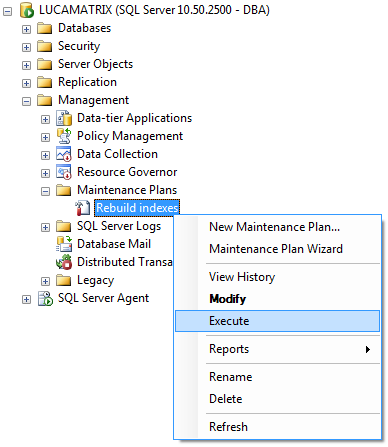Image resolution: width=388 pixels, height=447 pixels.
Task: Select the SQL Server Agent label
Action: (103, 298)
